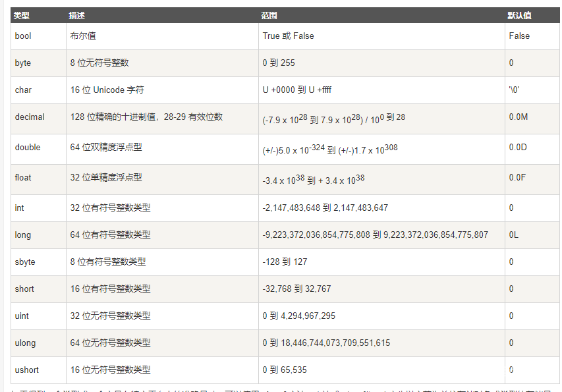Select the byte type cell

click(23, 63)
